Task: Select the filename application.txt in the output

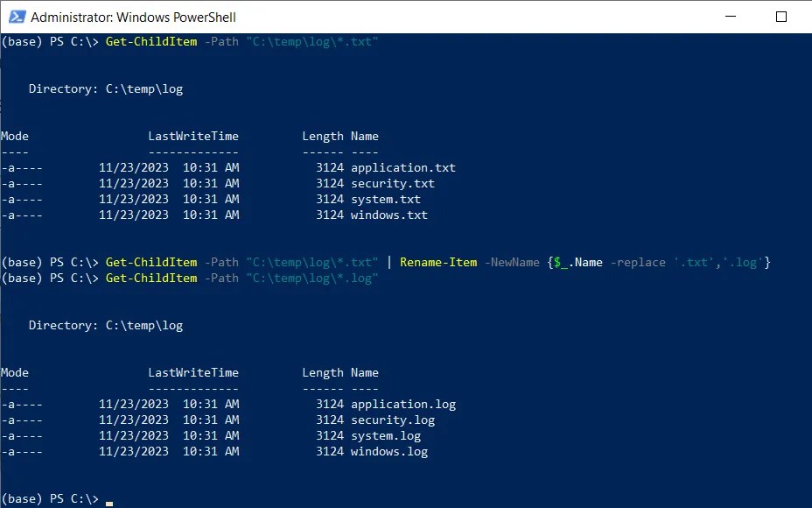Action: click(403, 167)
